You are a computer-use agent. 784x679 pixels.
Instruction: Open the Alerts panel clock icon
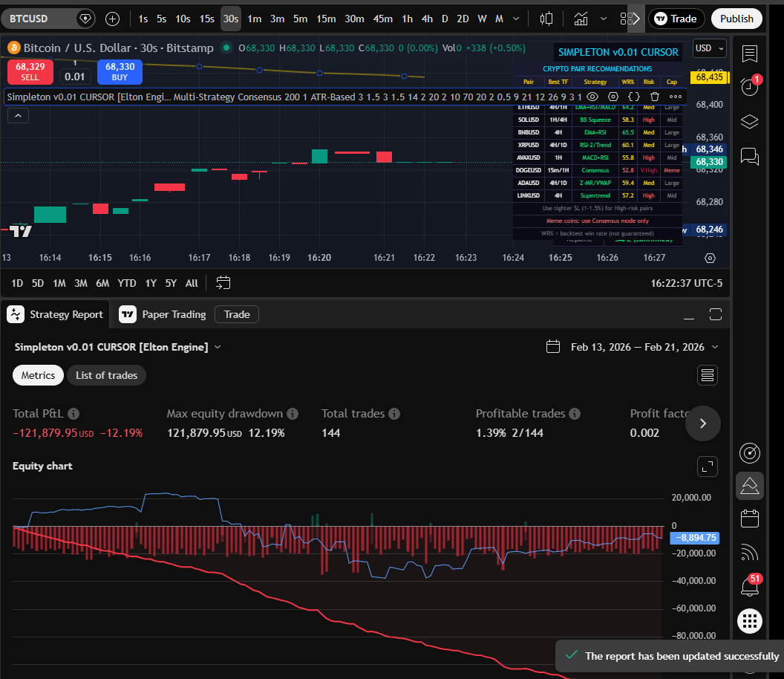749,87
